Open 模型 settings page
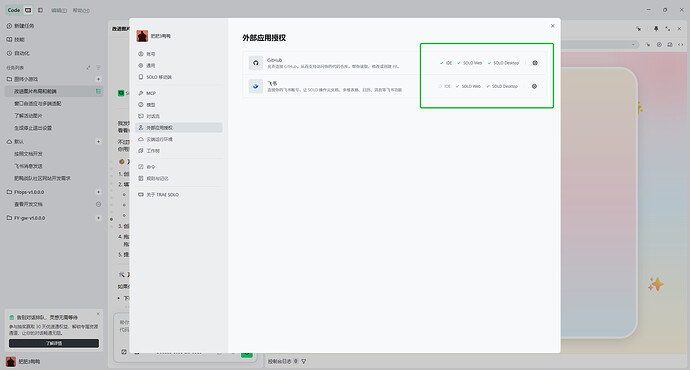Screen dimensions: 690x370 click(179, 105)
